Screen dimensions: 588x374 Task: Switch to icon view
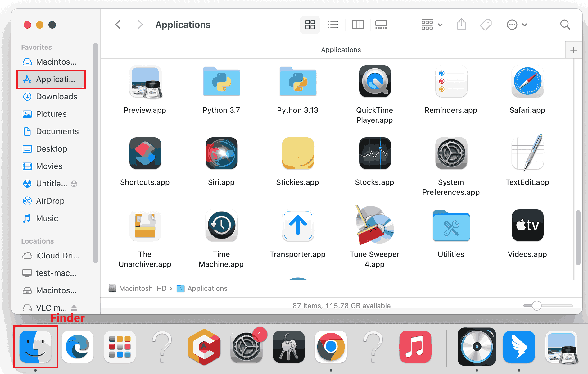point(310,25)
